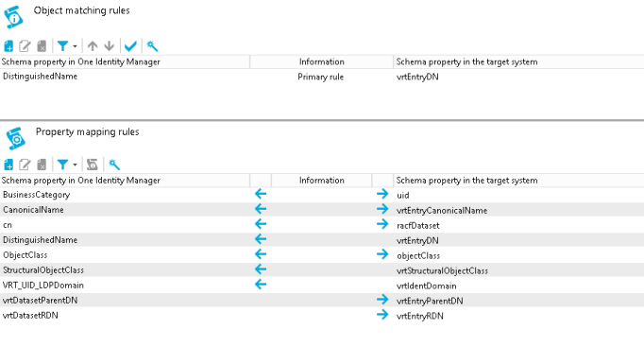This screenshot has height=347, width=644.
Task: Expand object matching rules filter dropdown arrow
Action: (x=75, y=46)
